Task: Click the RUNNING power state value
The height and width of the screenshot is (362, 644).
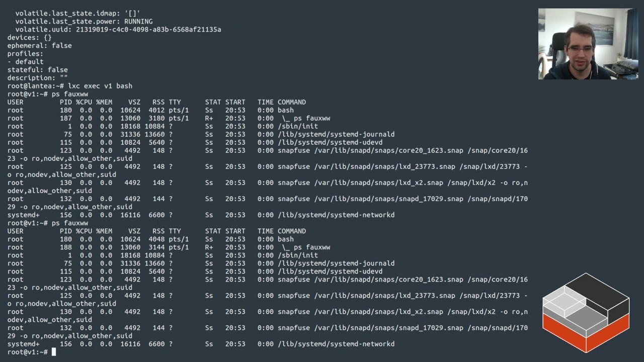Action: pos(138,22)
